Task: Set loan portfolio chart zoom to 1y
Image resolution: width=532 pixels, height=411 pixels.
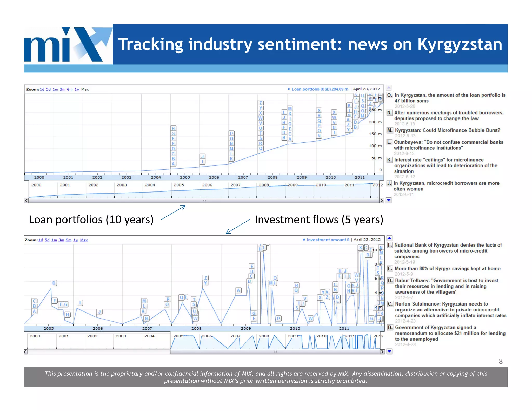Action: 77,89
